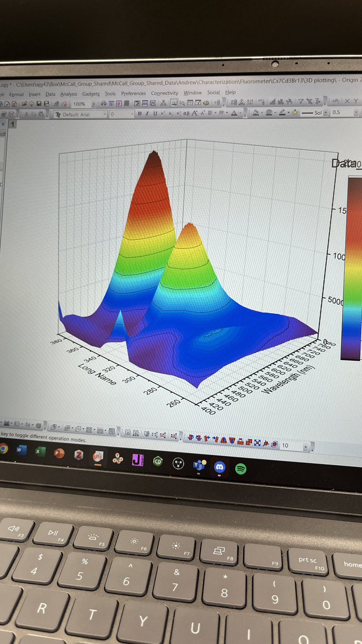This screenshot has height=644, width=362.
Task: Click the Data legend title
Action: 346,164
